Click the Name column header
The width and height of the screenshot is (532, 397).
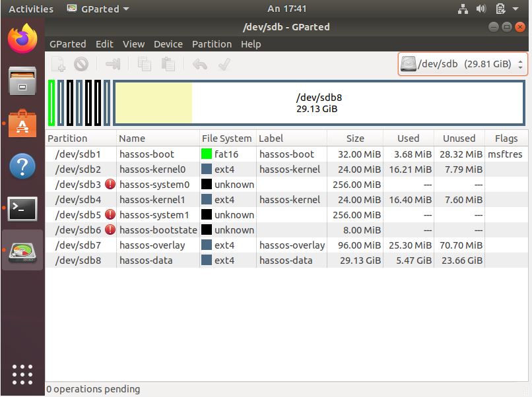pyautogui.click(x=158, y=138)
